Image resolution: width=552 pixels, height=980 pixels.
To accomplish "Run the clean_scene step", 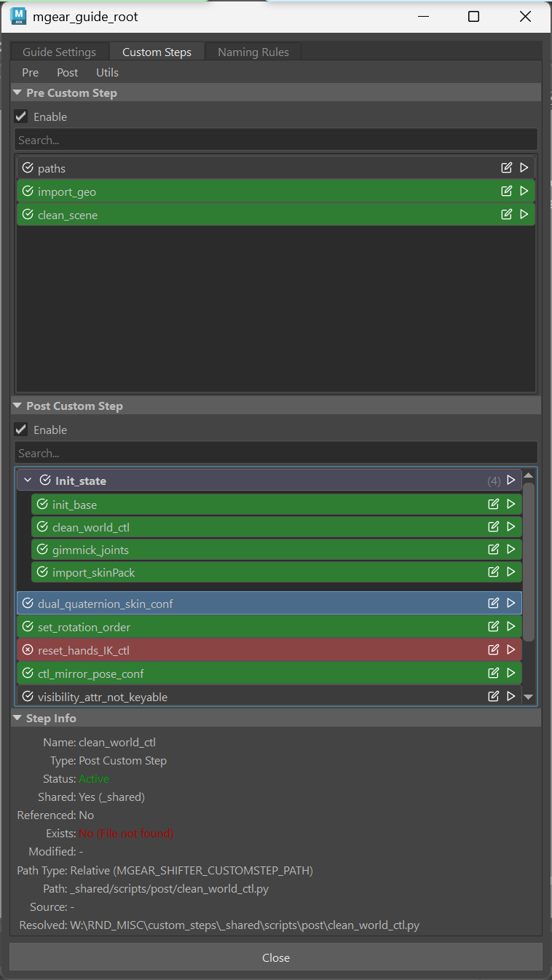I will [x=524, y=215].
